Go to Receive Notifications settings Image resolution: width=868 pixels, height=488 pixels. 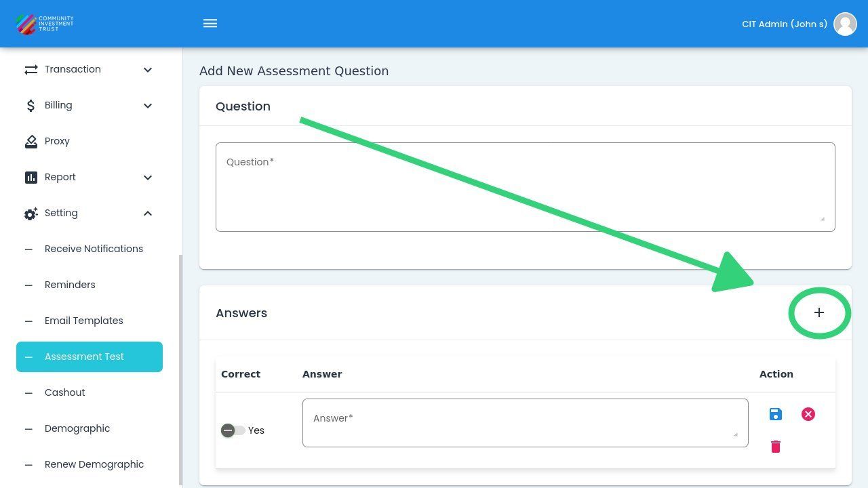(94, 249)
